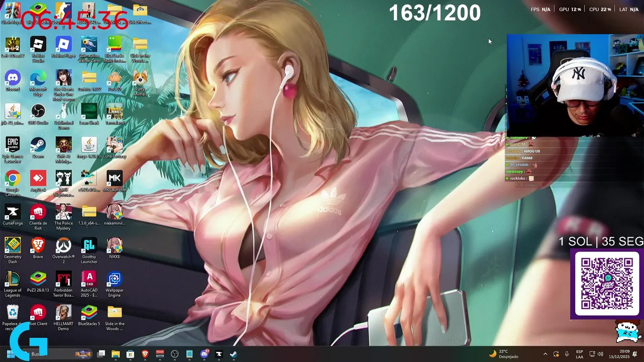Select the MKLauncher desktop icon

click(114, 182)
